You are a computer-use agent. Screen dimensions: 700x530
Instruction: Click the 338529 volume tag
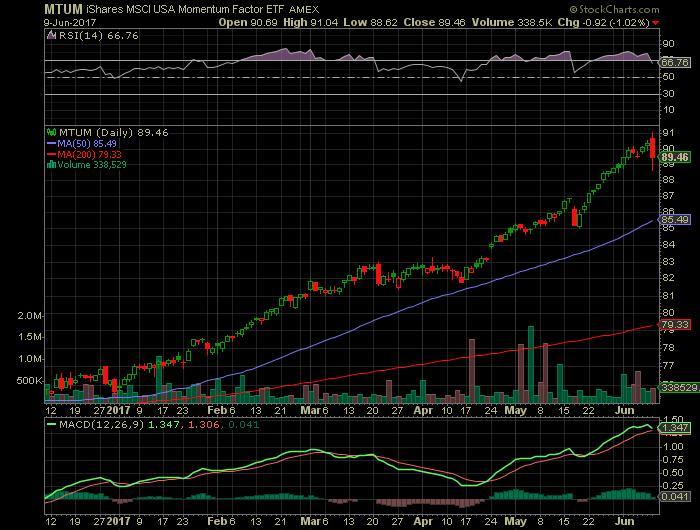point(679,388)
